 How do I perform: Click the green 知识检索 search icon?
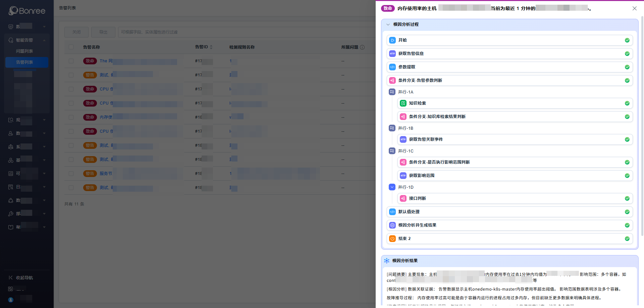[403, 103]
